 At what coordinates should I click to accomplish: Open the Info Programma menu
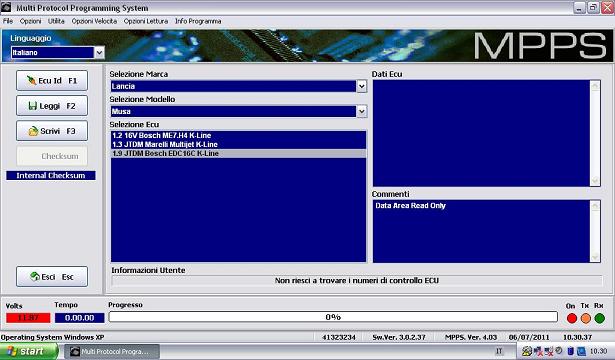pyautogui.click(x=198, y=21)
